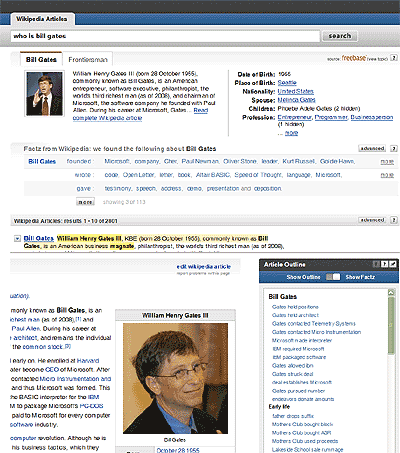Click the expand icon in Article Outline header

click(393, 264)
